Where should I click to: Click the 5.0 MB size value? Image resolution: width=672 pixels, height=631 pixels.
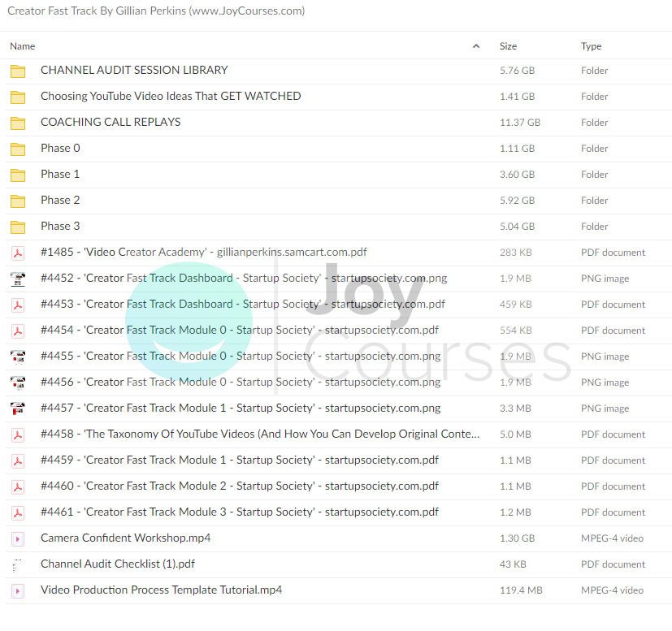tap(515, 434)
